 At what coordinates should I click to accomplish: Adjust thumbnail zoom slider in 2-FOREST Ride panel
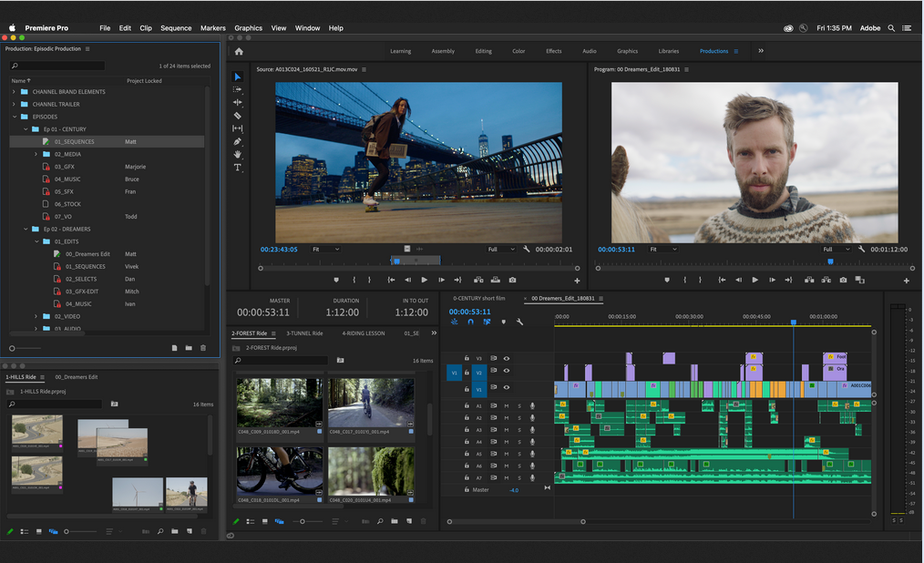303,521
